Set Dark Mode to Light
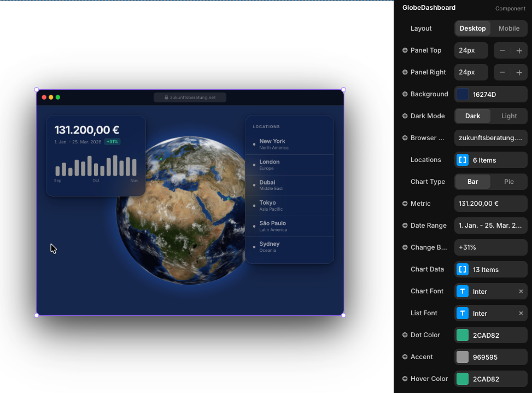This screenshot has width=532, height=393. (508, 116)
